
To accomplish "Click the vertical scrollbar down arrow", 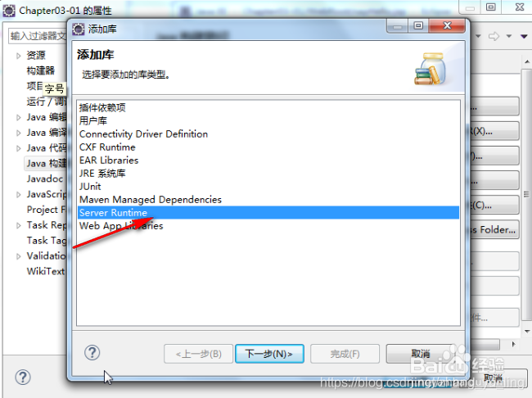I will [x=527, y=332].
